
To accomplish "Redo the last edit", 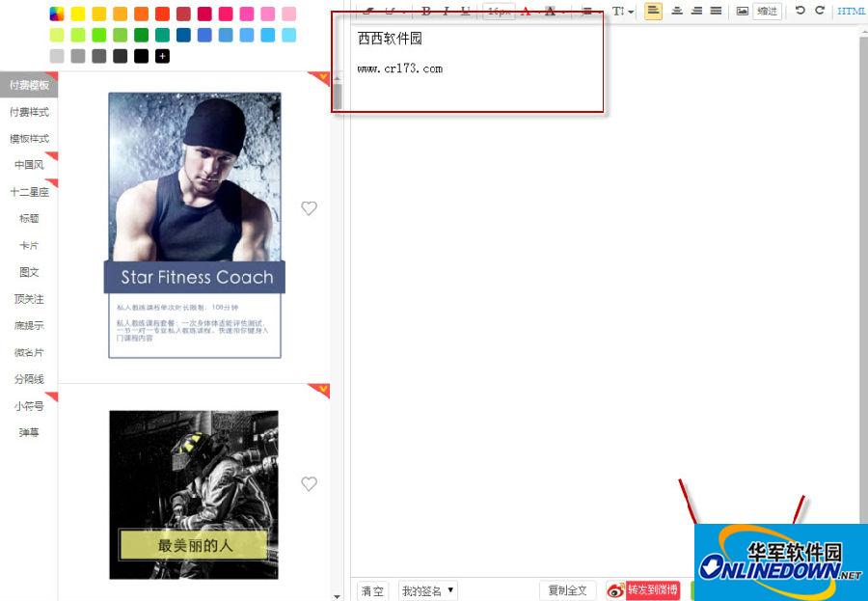I will pos(820,10).
